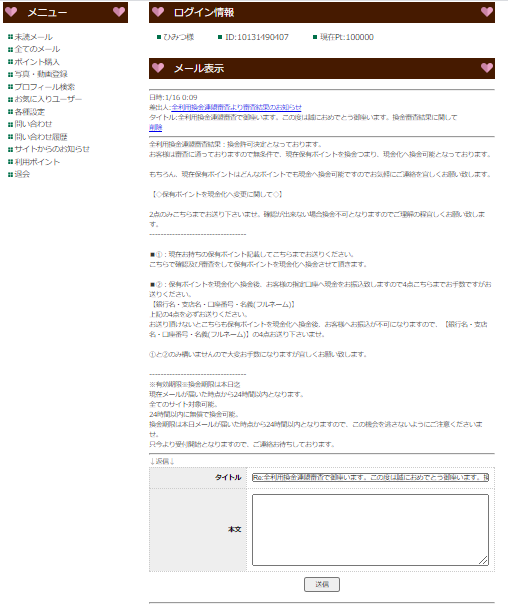Viewport: 508px width, 607px height.
Task: Open 全てのメール in the menu
Action: click(37, 49)
